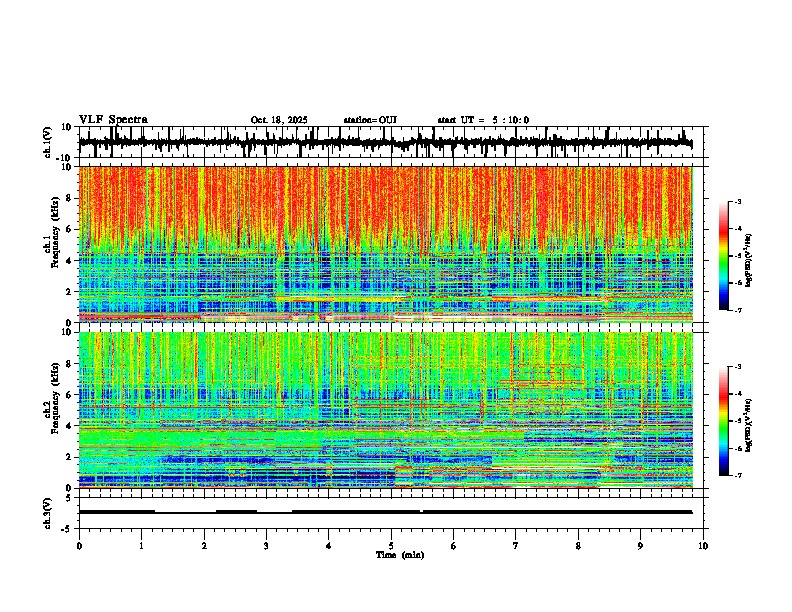Click time axis tick "8"
This screenshot has height=612, width=792.
click(578, 546)
